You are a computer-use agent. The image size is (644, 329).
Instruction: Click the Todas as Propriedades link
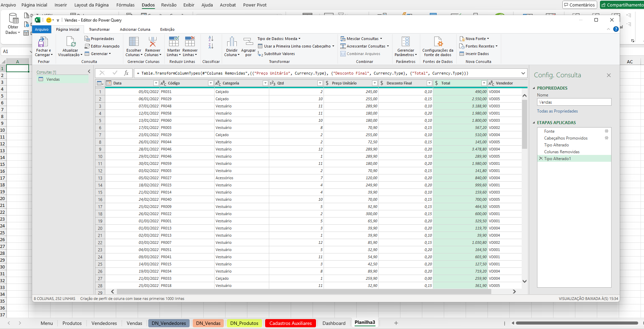click(x=557, y=111)
